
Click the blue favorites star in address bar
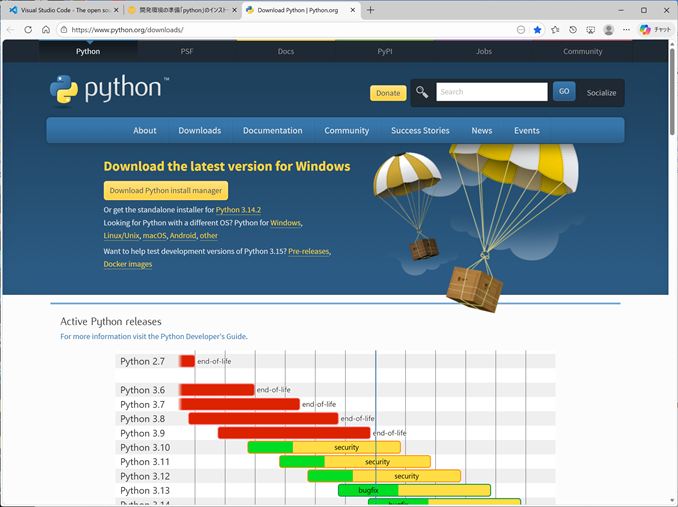(537, 30)
